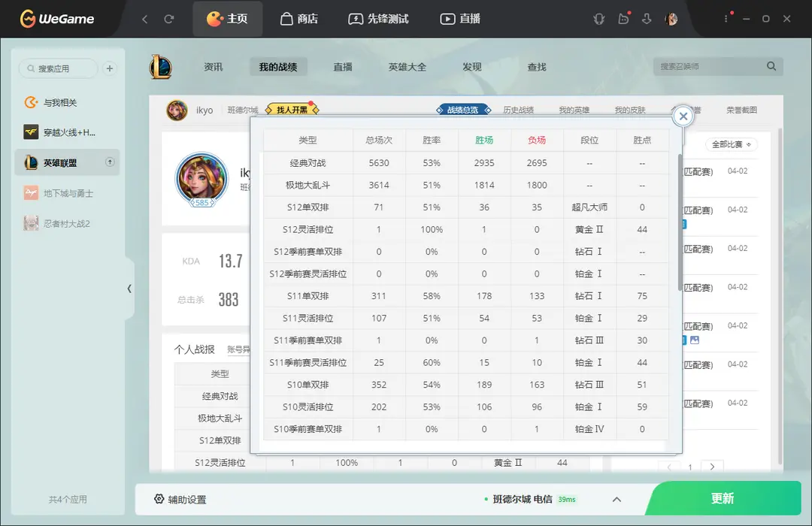Open the downloads arrow icon
This screenshot has width=812, height=526.
(x=647, y=19)
